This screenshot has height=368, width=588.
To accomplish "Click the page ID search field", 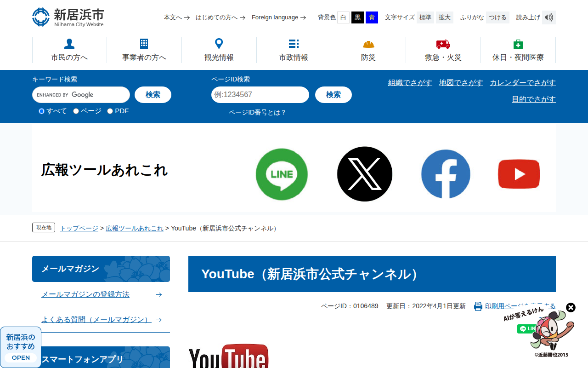I will [x=260, y=95].
